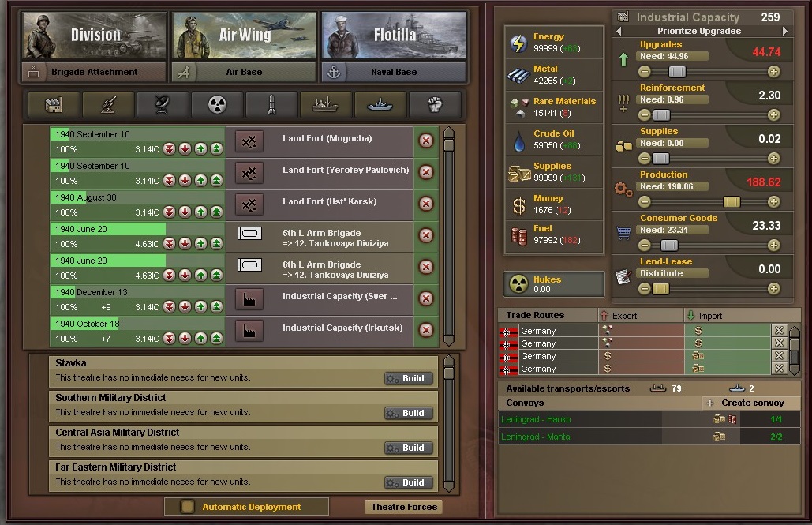Open the Flotilla production tab
Image resolution: width=812 pixels, height=525 pixels.
(x=394, y=36)
